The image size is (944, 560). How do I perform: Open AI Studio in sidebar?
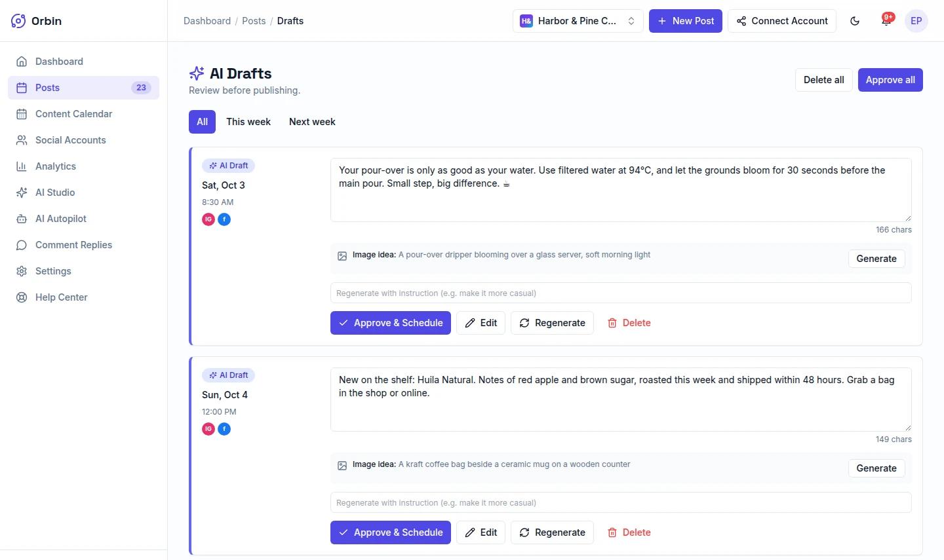(83, 193)
